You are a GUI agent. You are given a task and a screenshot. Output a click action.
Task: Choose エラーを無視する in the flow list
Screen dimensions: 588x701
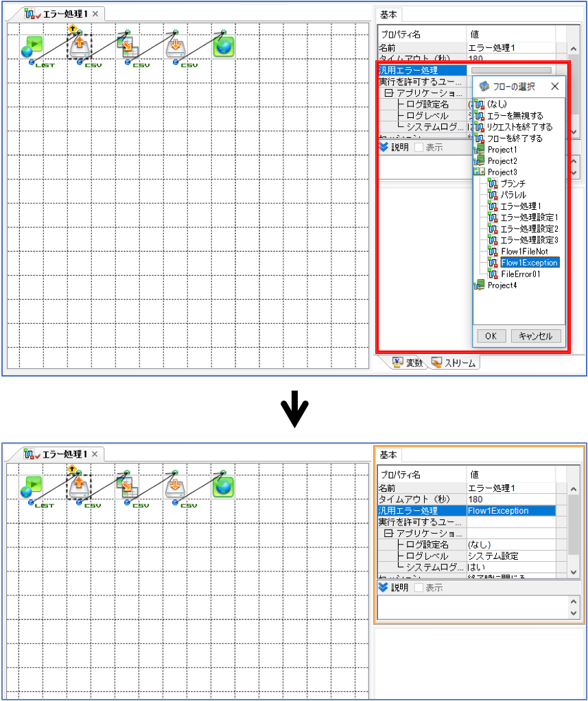click(x=515, y=116)
